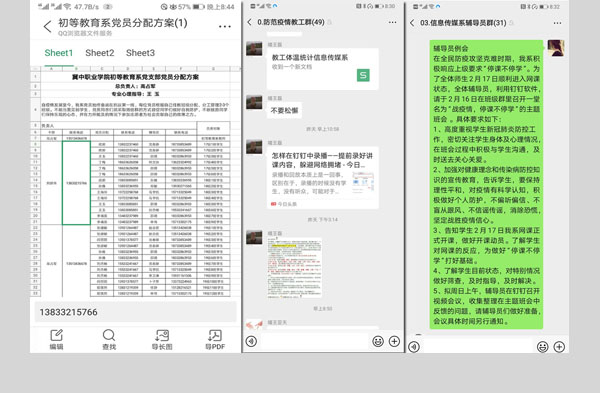Open emoji picker in 防范疫情教工群 chat
Viewport: 600px width, 393px height.
(x=378, y=341)
